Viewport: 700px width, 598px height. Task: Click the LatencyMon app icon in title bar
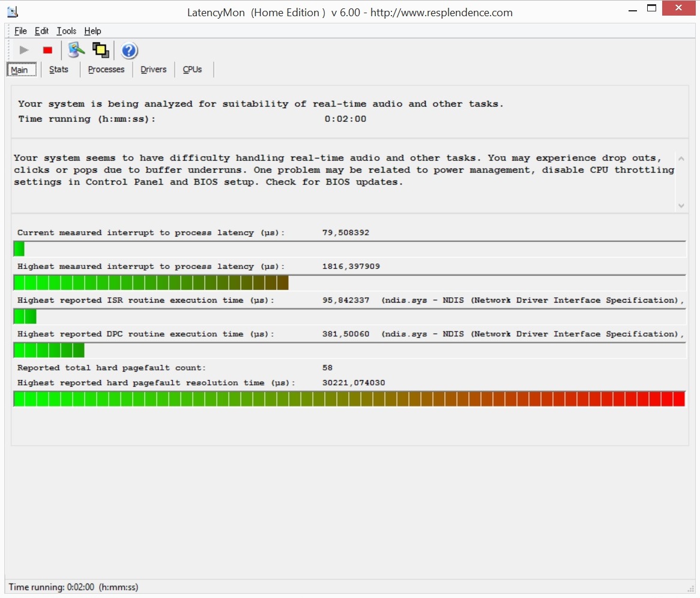tap(13, 11)
